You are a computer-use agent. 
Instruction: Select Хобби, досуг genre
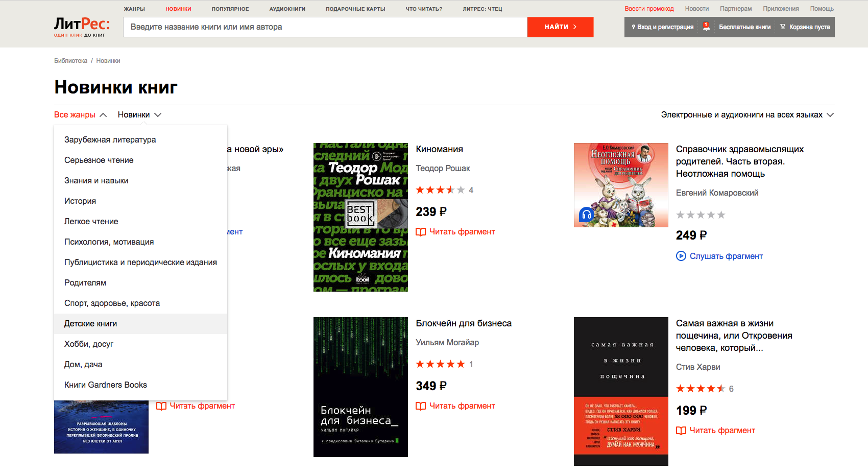[140, 344]
